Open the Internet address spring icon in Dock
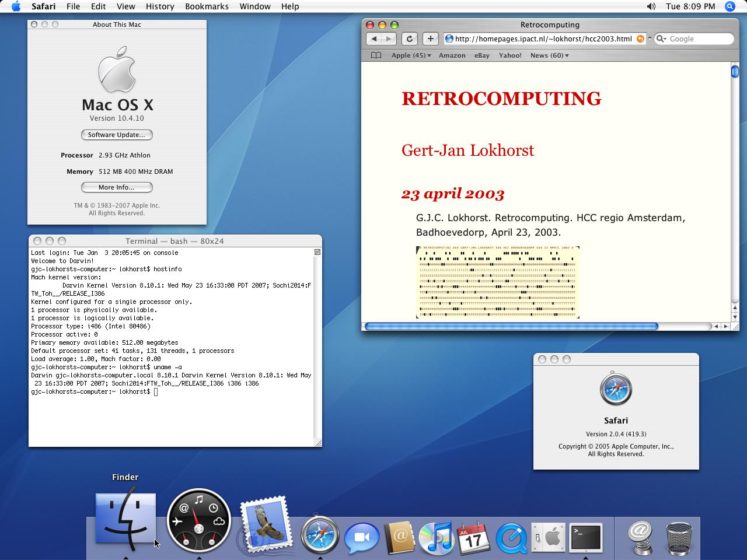 640,537
